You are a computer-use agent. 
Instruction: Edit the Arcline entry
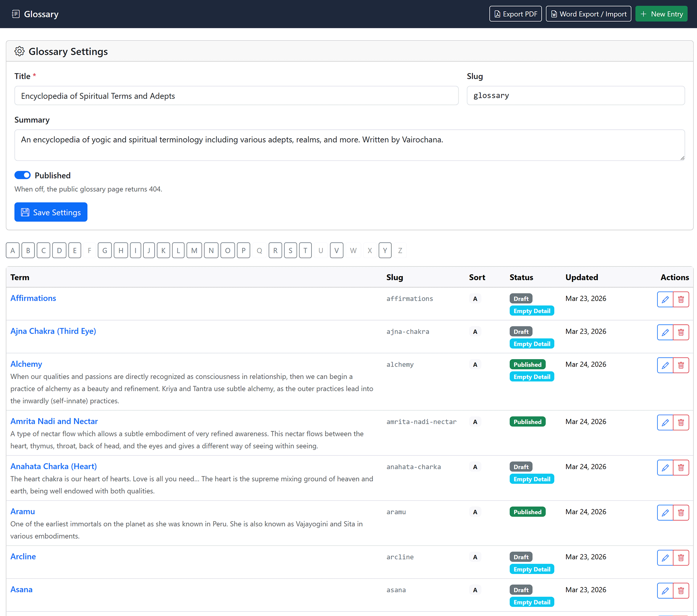pos(665,558)
